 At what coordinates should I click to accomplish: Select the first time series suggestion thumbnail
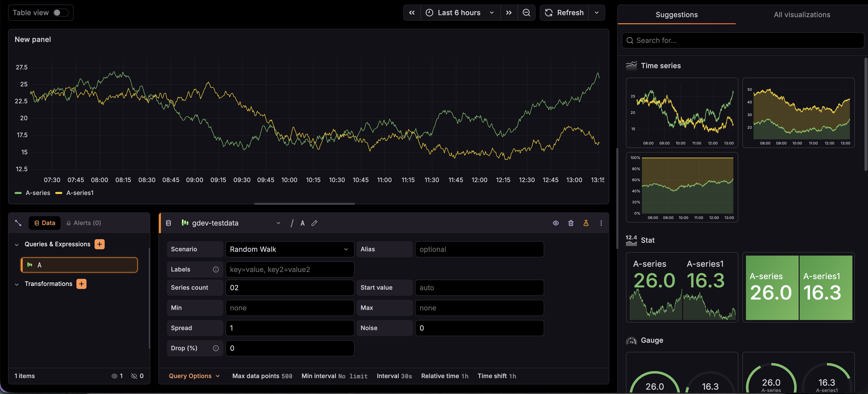682,112
